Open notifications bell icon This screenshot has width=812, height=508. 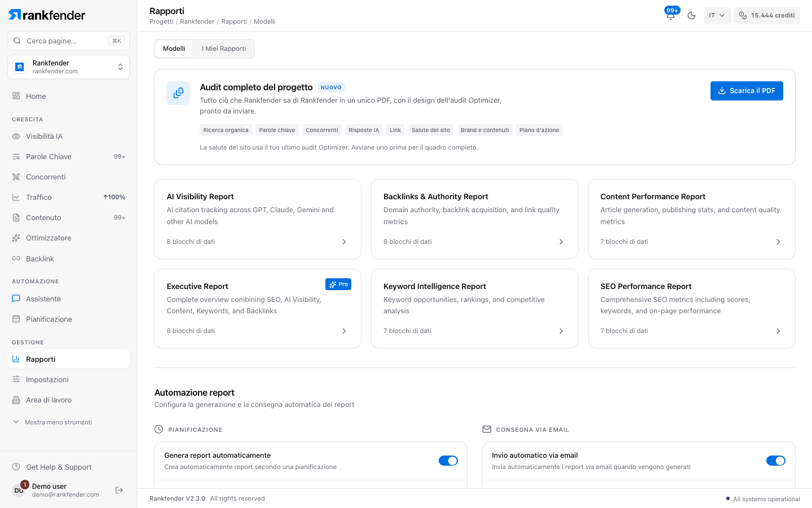pyautogui.click(x=670, y=15)
